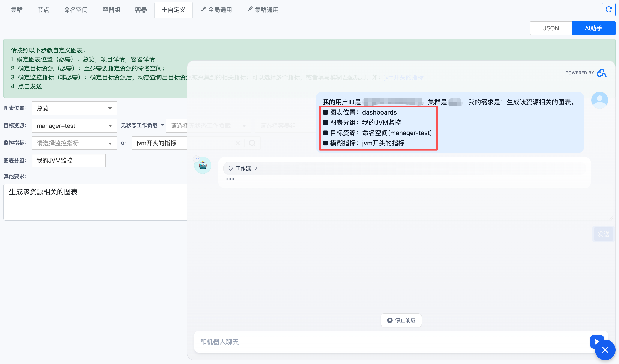
Task: Select the 容器组 tab
Action: 111,10
